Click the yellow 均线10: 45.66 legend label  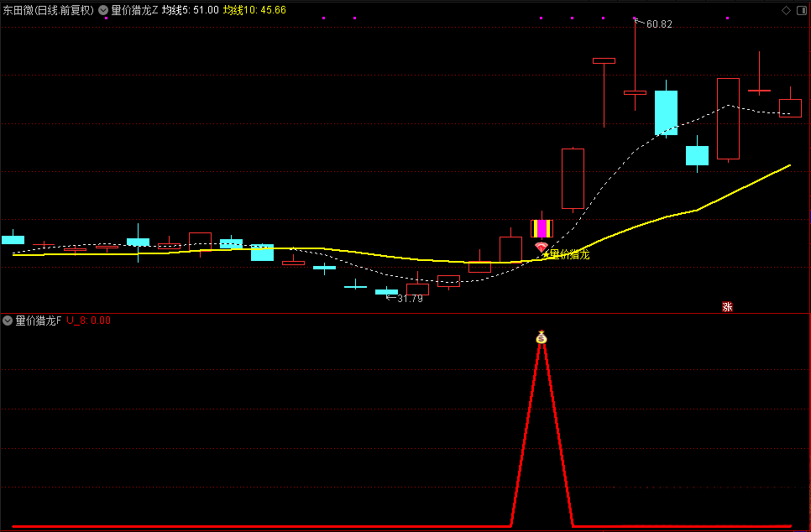pos(254,10)
